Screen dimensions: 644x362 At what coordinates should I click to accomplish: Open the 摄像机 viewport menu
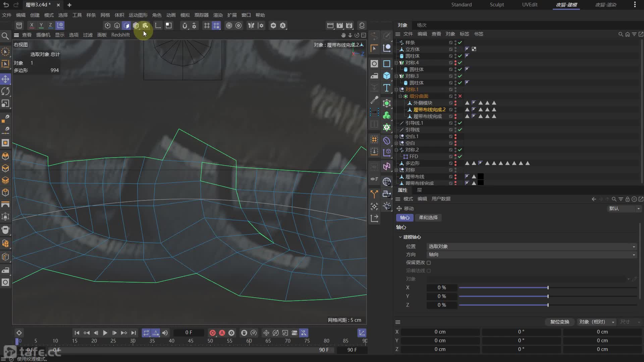(x=43, y=35)
